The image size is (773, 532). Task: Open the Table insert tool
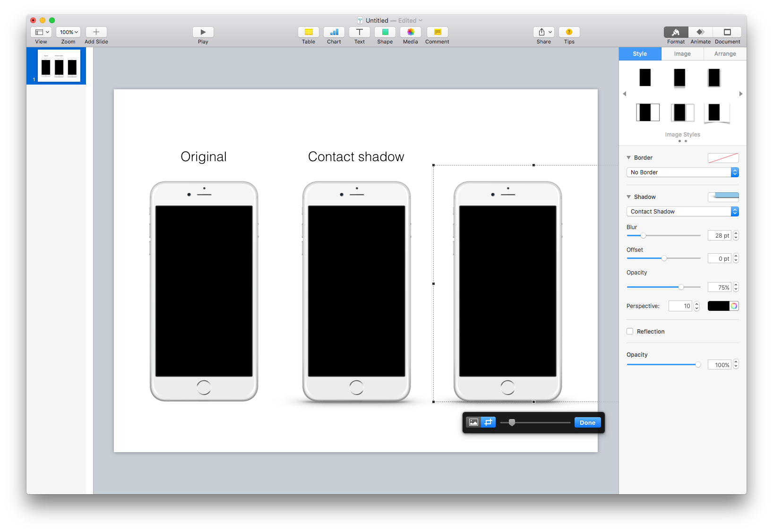tap(308, 33)
